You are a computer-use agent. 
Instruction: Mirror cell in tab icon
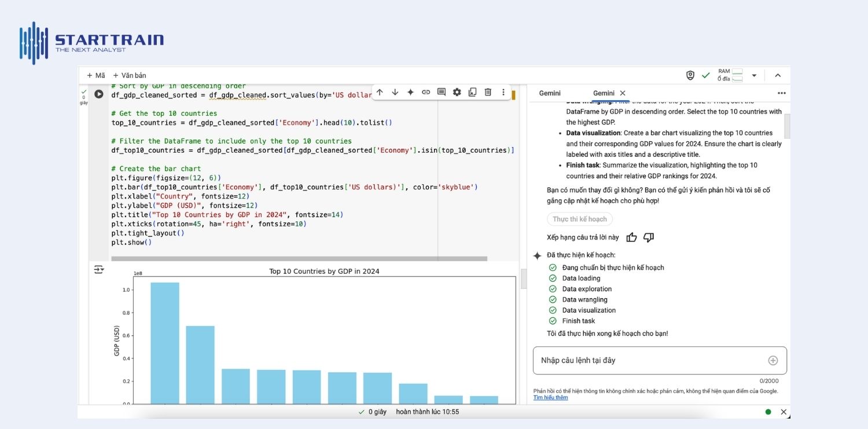(x=472, y=92)
